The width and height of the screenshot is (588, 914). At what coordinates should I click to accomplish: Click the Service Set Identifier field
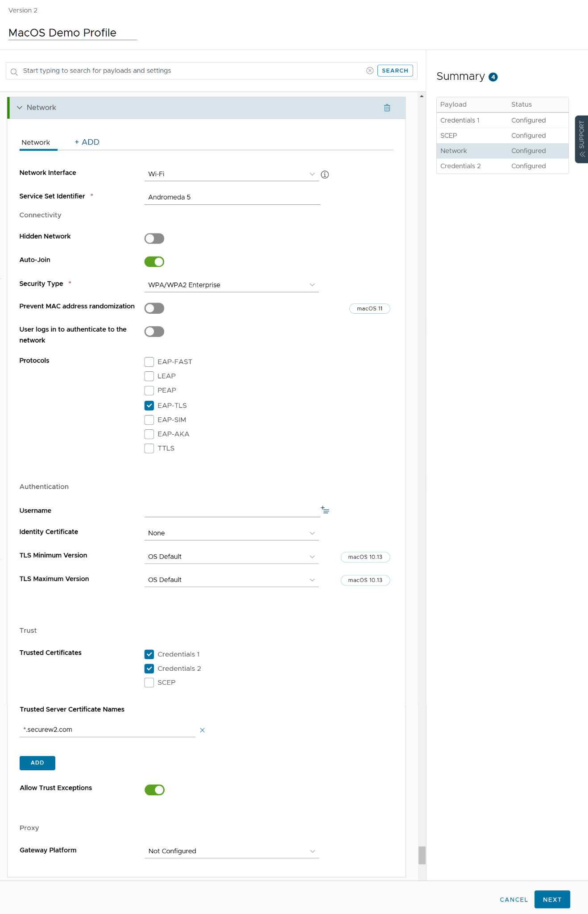click(232, 197)
